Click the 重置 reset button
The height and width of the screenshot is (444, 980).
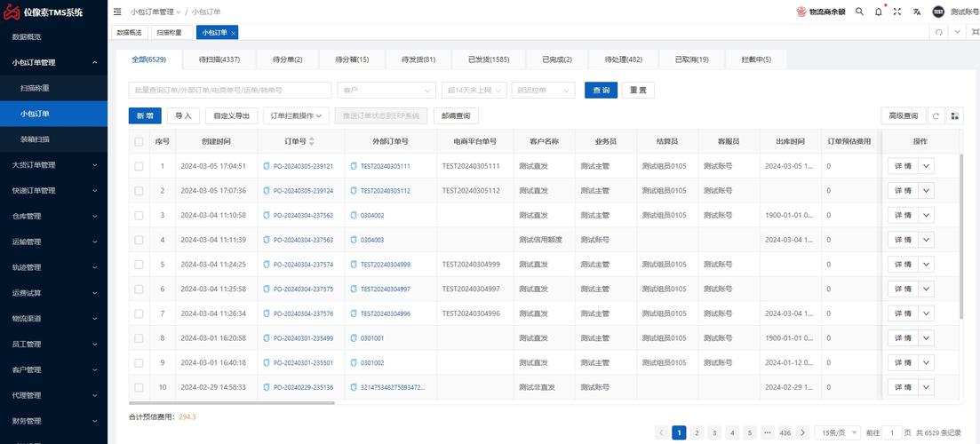pos(638,91)
